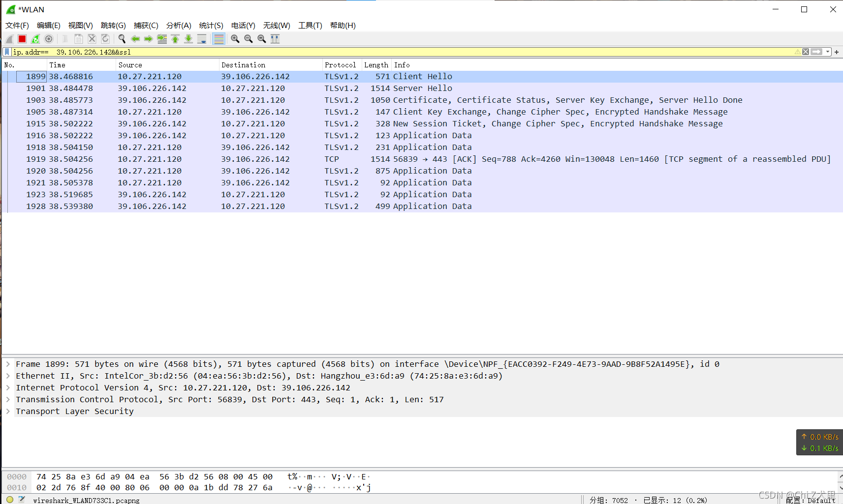Jump to first packet icon
This screenshot has width=843, height=504.
pos(175,39)
